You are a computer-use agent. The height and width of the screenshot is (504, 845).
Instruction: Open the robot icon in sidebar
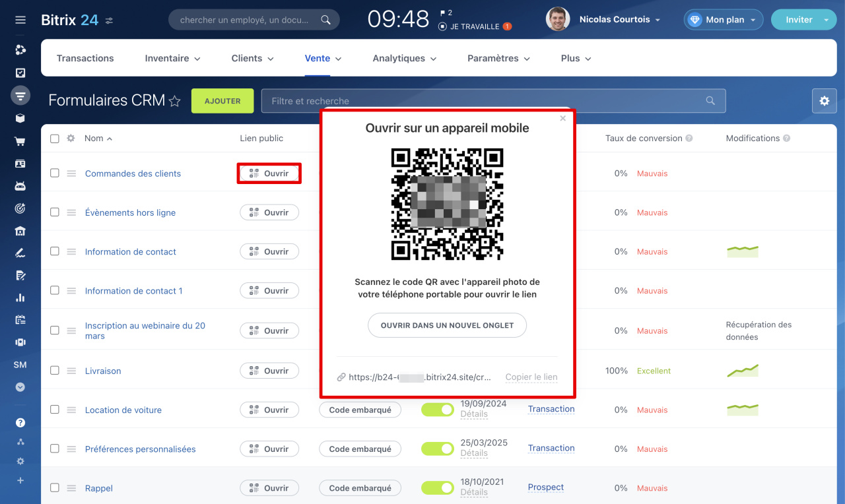pyautogui.click(x=20, y=186)
